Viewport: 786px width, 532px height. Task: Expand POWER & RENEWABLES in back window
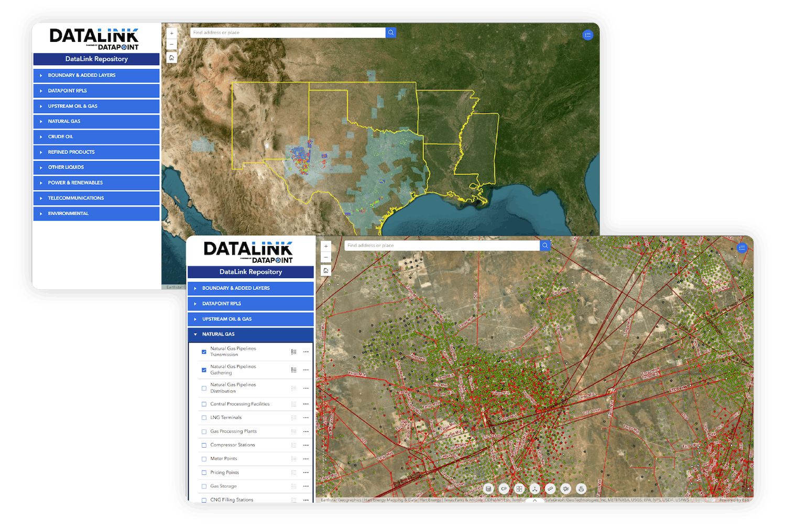96,183
